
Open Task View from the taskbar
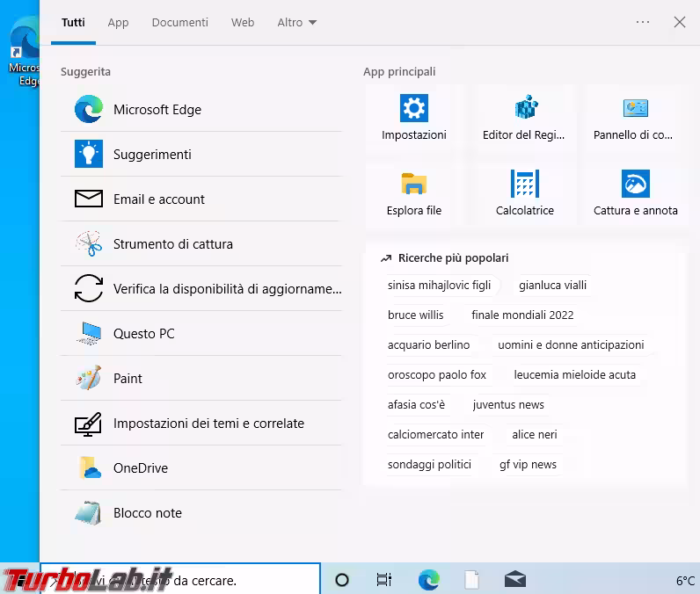(x=383, y=580)
